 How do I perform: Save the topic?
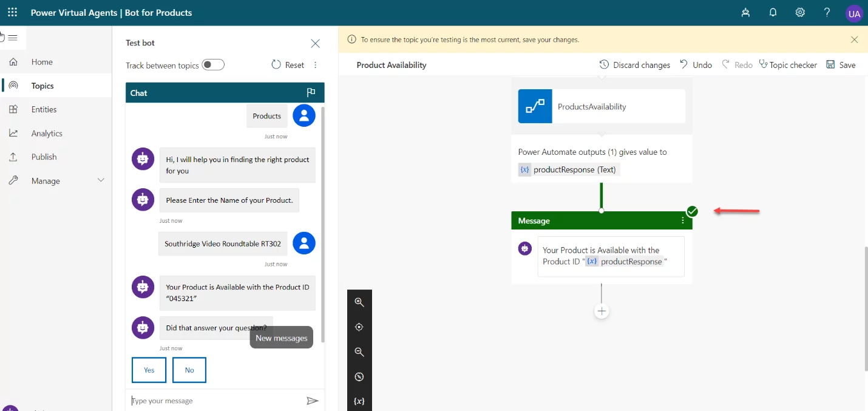click(841, 65)
